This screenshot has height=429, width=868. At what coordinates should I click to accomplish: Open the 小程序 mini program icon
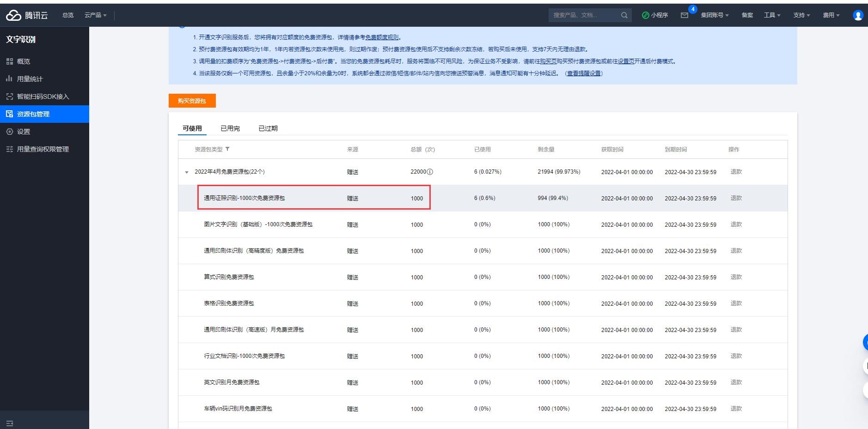646,15
